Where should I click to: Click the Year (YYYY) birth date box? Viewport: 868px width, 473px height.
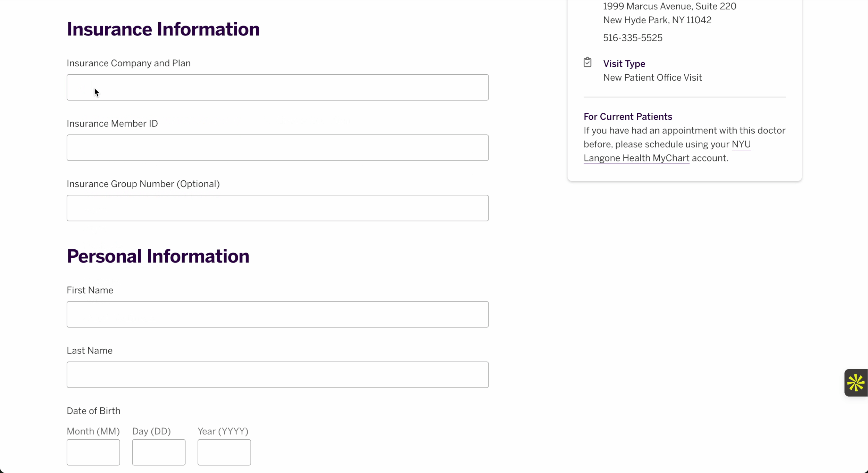[224, 452]
